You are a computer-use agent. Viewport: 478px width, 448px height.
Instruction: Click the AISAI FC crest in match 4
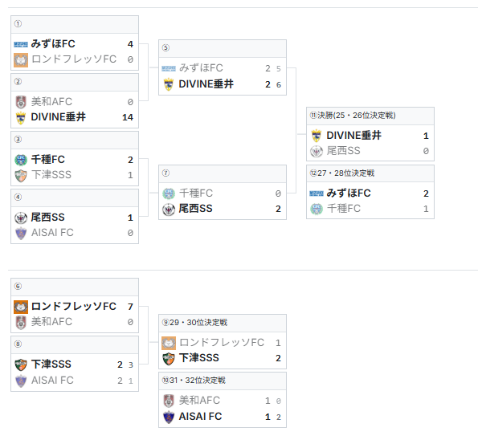click(x=21, y=233)
